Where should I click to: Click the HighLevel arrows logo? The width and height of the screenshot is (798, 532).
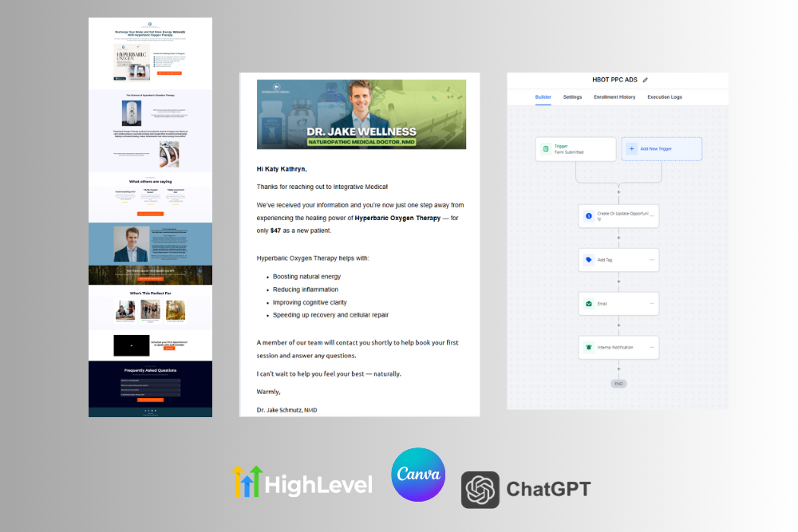(x=247, y=483)
